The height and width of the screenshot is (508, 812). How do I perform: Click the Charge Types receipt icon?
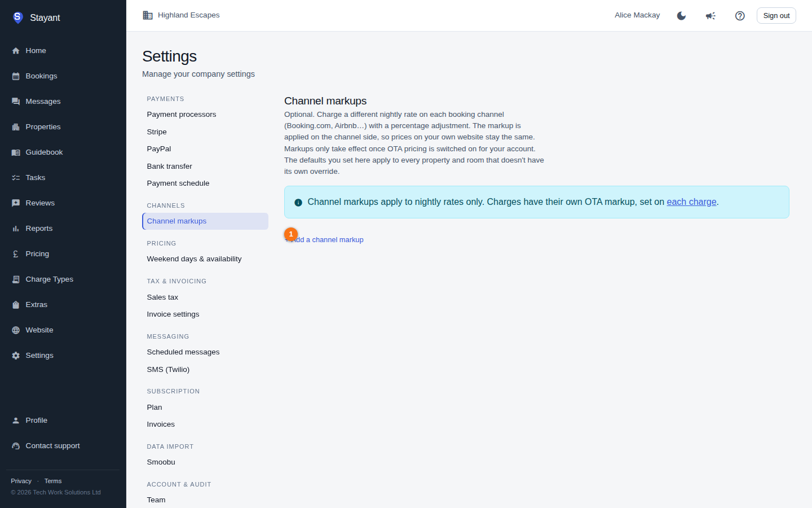(x=16, y=279)
